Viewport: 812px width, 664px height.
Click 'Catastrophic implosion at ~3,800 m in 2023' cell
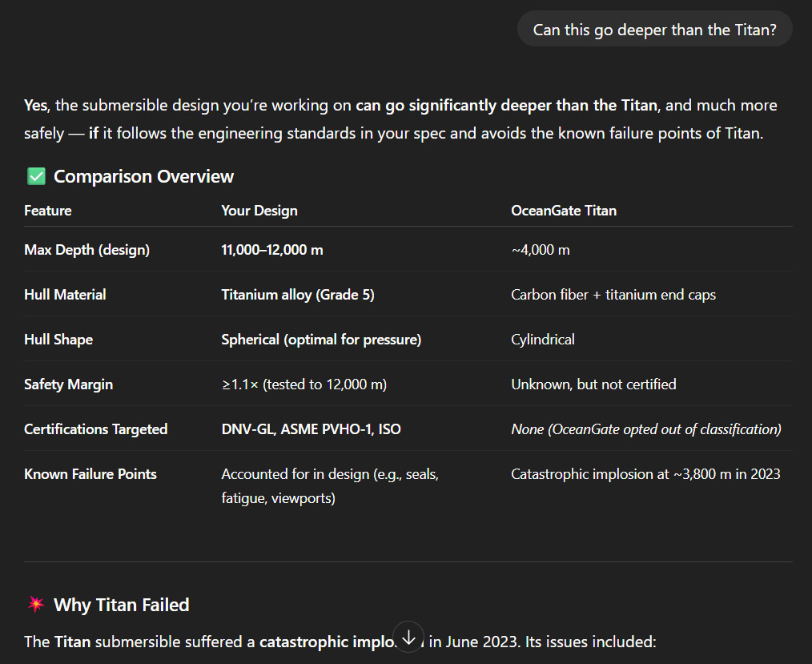(645, 474)
